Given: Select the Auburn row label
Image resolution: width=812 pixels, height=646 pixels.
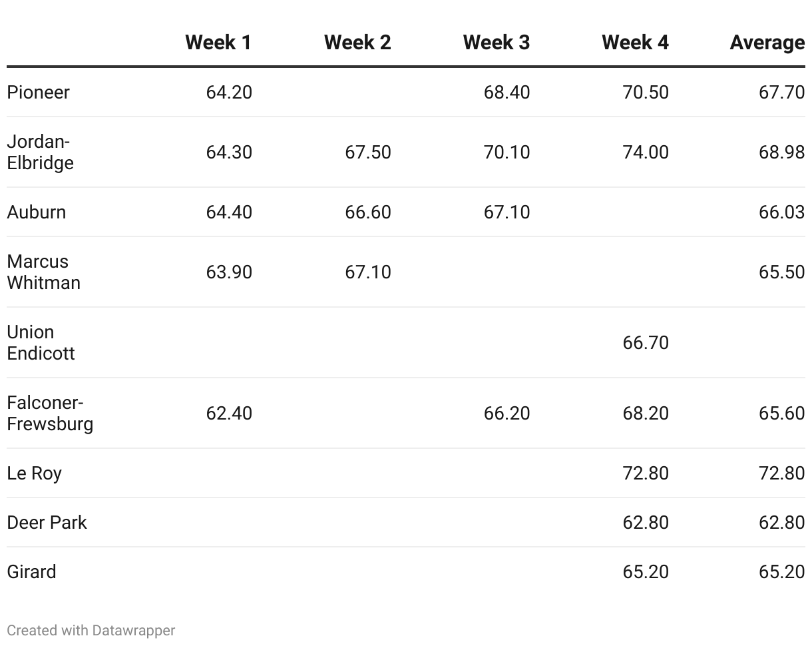Looking at the screenshot, I should pos(37,212).
